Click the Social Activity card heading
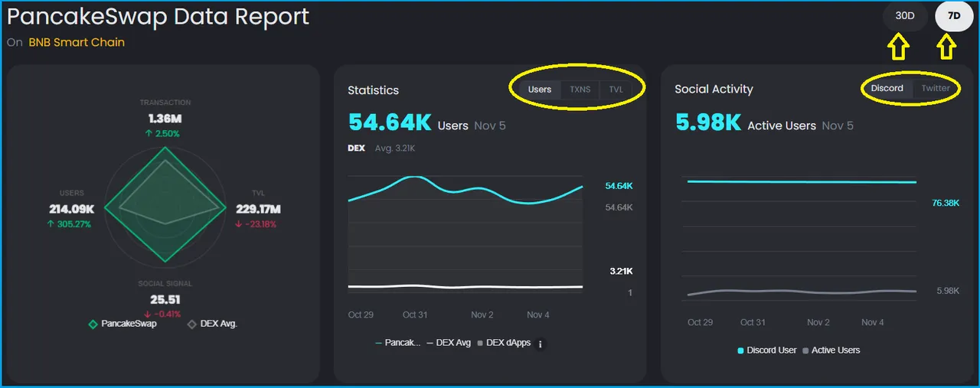 point(714,89)
